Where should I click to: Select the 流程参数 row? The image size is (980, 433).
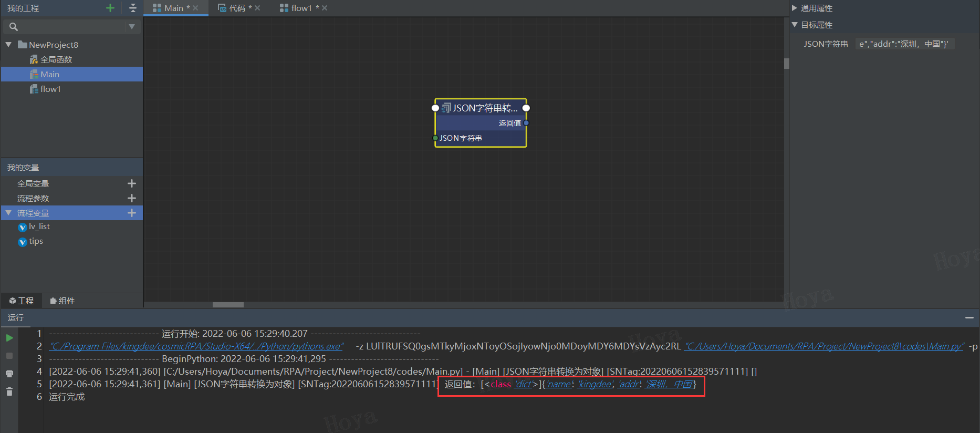[x=72, y=198]
